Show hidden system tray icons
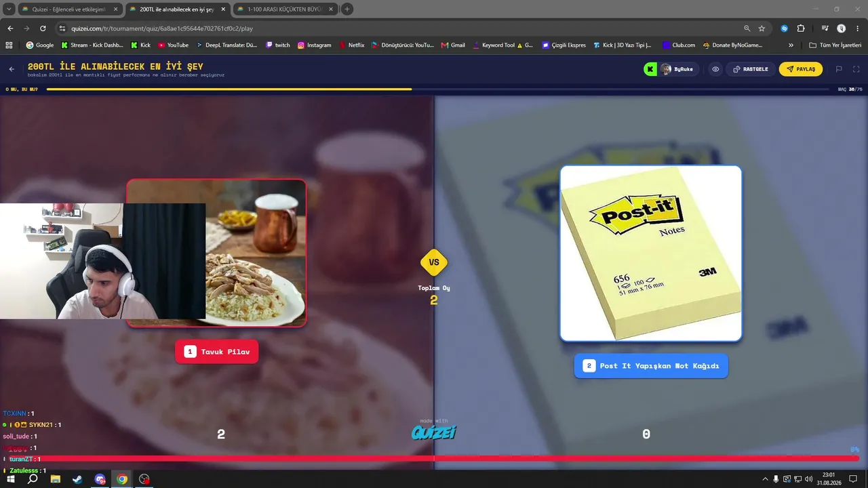The height and width of the screenshot is (488, 868). point(766,479)
